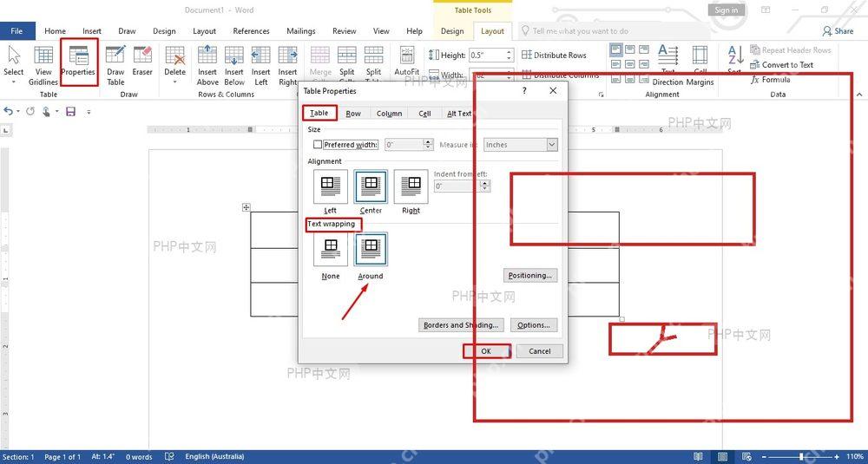Switch to the Home ribbon tab
The image size is (868, 464).
point(55,31)
